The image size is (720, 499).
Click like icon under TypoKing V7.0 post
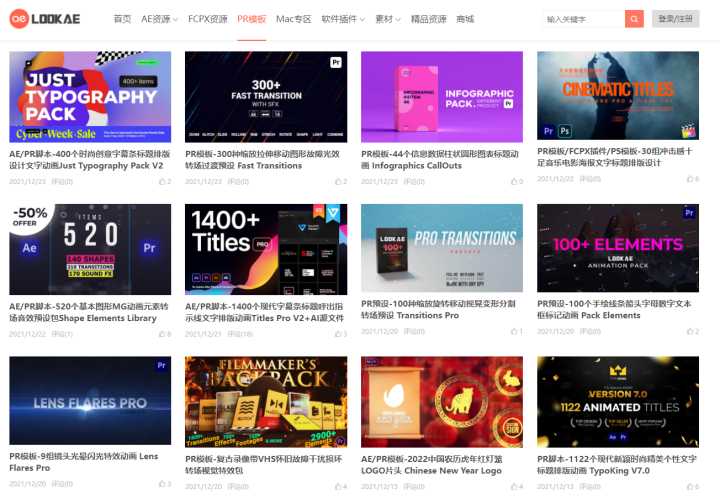click(x=690, y=487)
